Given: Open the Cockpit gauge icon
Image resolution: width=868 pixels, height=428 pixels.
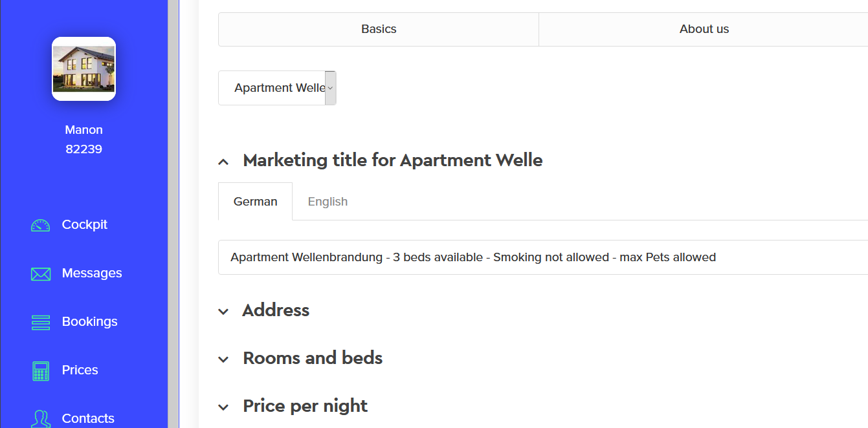Looking at the screenshot, I should (40, 225).
